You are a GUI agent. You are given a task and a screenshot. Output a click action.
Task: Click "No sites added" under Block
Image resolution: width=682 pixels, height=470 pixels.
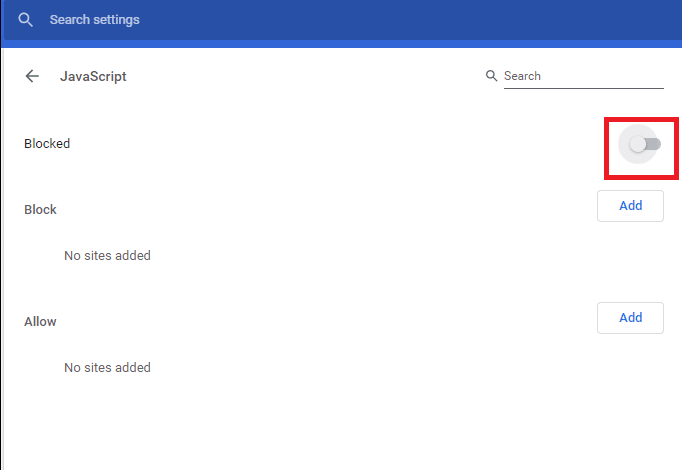point(107,256)
